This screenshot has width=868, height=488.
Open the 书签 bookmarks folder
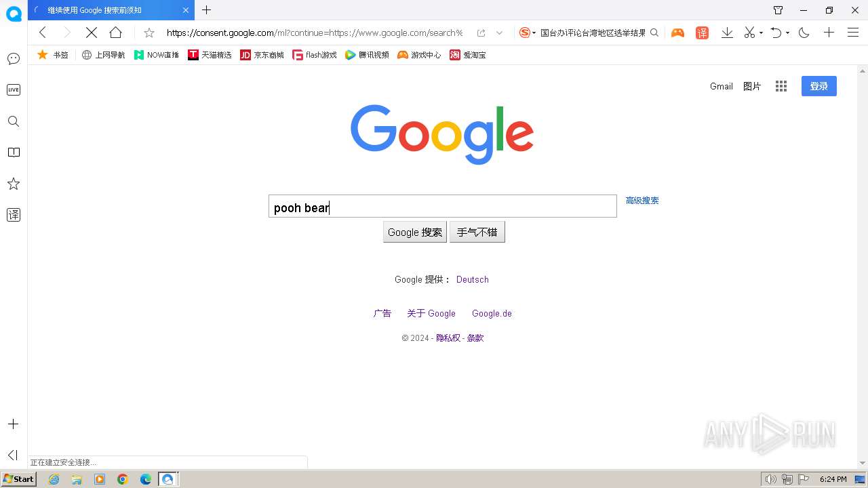tap(53, 55)
